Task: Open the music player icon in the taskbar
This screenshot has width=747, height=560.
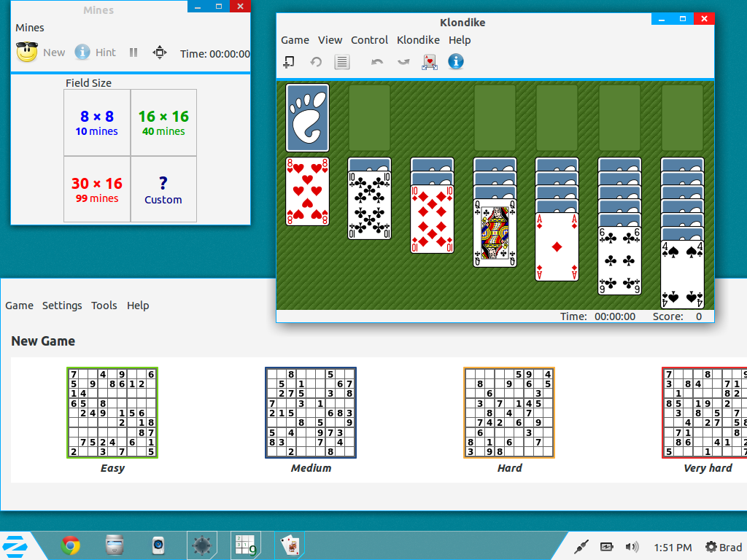Action: (158, 545)
